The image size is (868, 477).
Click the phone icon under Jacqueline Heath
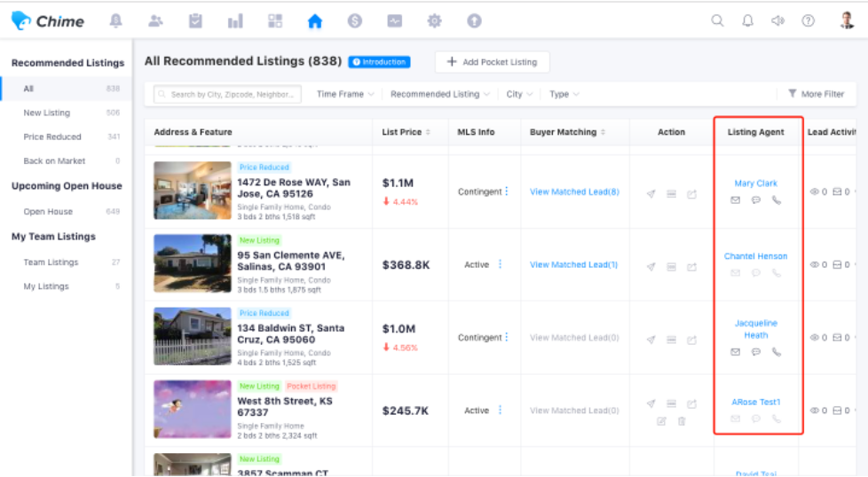coord(777,352)
